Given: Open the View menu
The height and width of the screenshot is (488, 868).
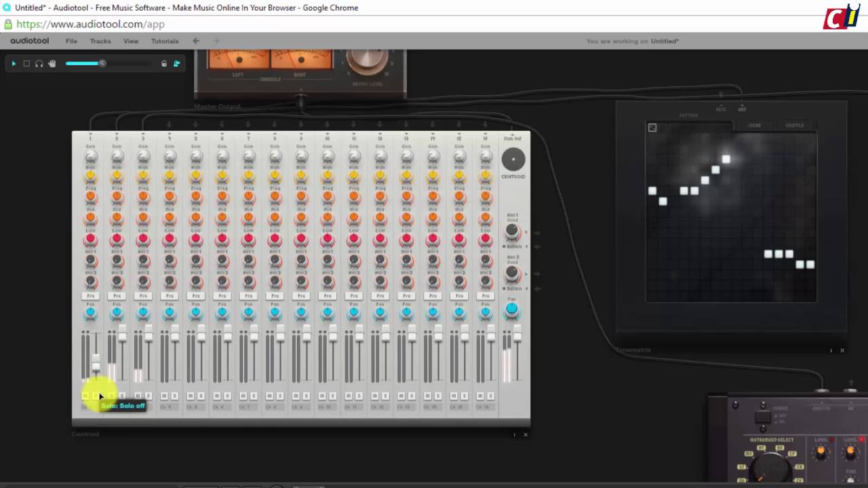Looking at the screenshot, I should [x=131, y=41].
